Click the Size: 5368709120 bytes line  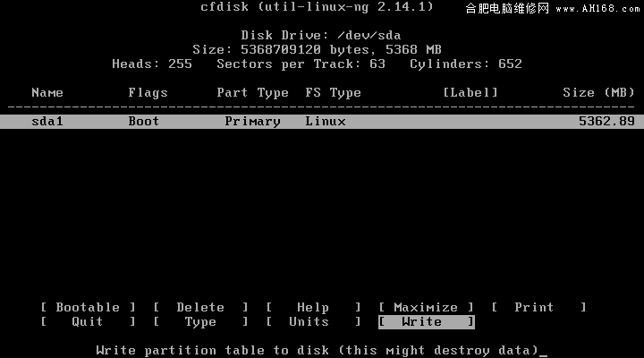[317, 50]
